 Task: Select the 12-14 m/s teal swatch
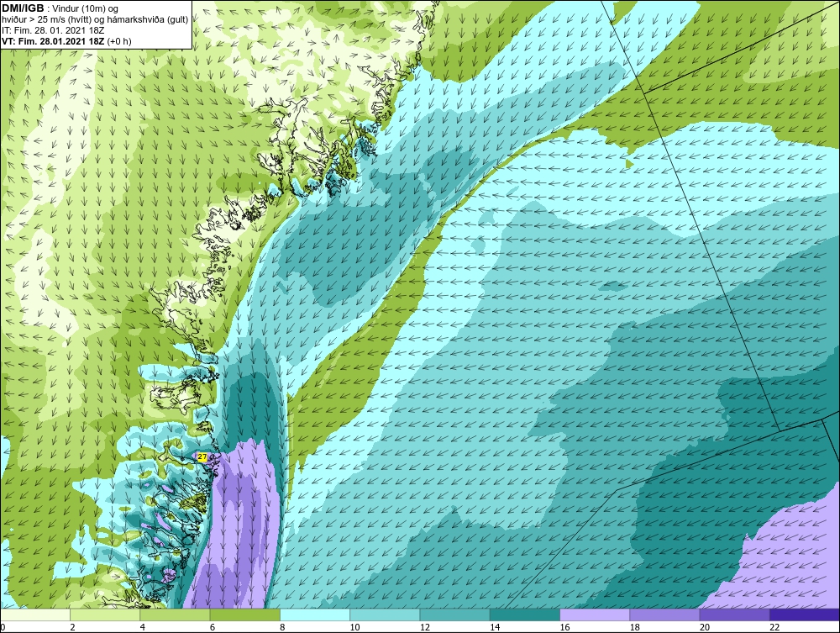pyautogui.click(x=454, y=615)
